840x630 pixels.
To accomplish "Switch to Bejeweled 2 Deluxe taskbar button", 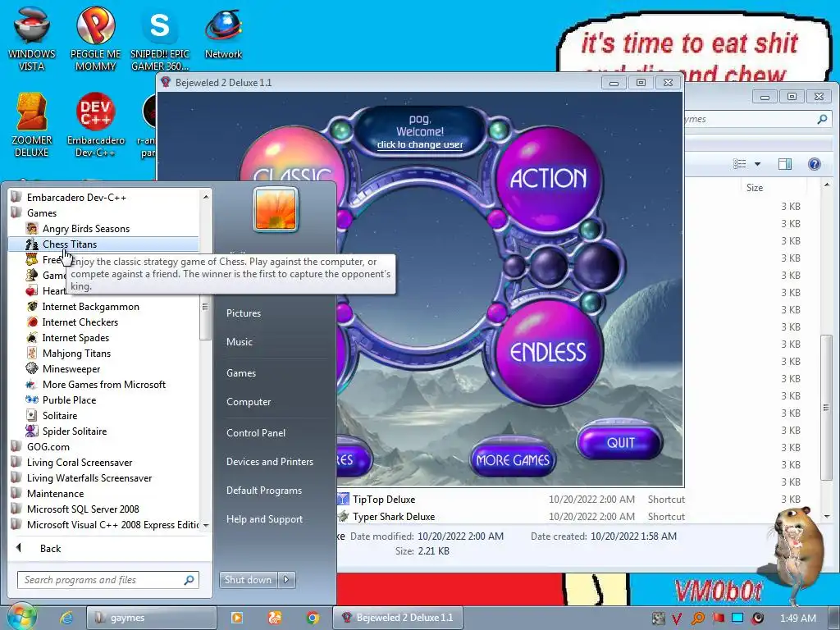I will (x=398, y=618).
